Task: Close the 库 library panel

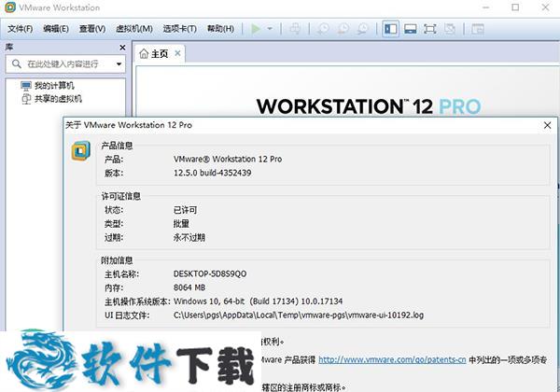Action: click(122, 47)
